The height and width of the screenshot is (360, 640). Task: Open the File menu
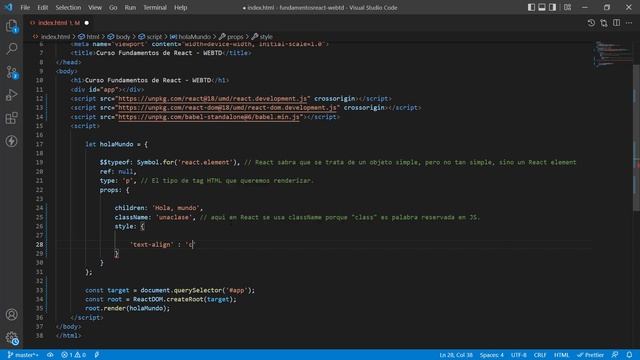click(25, 7)
